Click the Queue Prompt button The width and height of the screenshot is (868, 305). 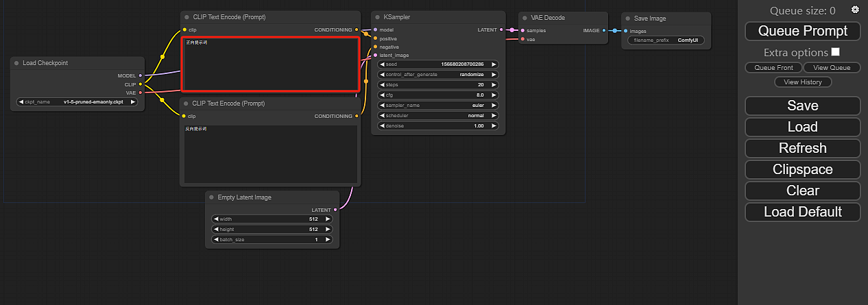(802, 31)
